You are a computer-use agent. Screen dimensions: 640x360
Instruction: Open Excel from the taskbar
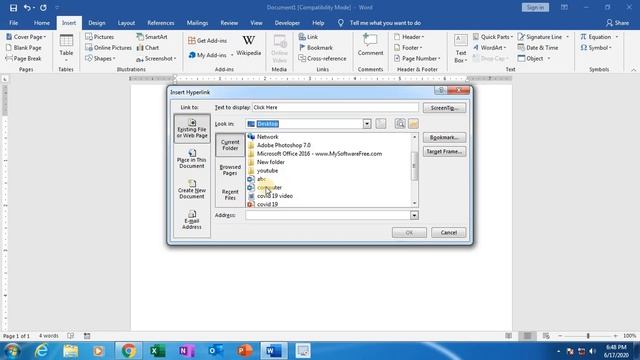click(158, 351)
